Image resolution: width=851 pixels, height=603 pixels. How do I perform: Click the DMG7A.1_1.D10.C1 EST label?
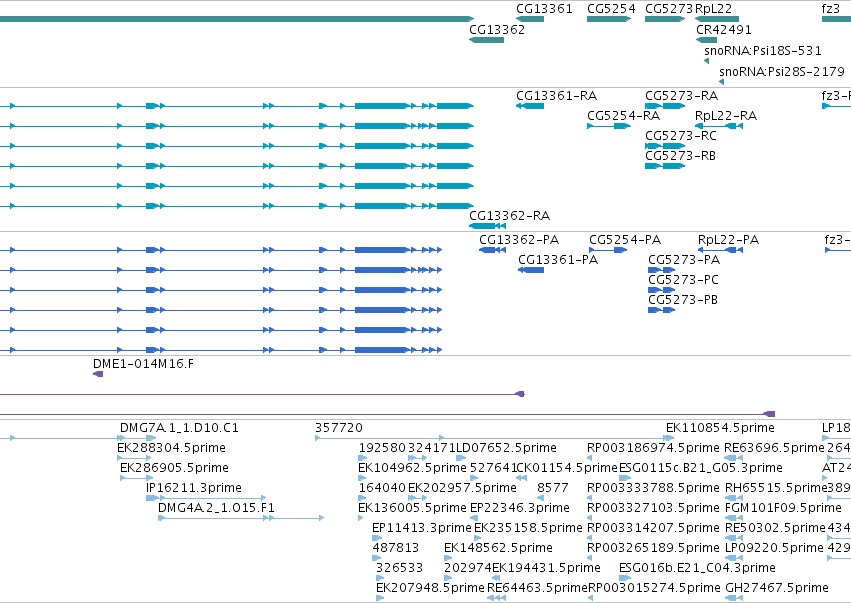pos(179,428)
